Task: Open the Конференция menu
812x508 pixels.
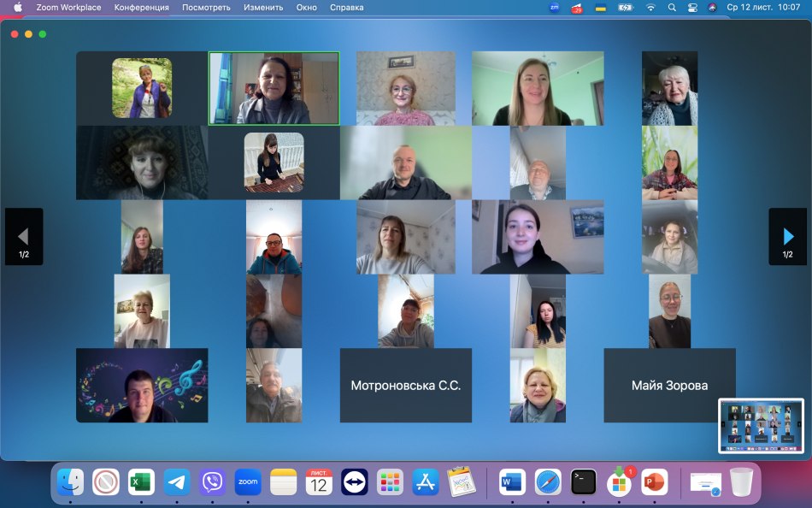Action: pyautogui.click(x=143, y=7)
